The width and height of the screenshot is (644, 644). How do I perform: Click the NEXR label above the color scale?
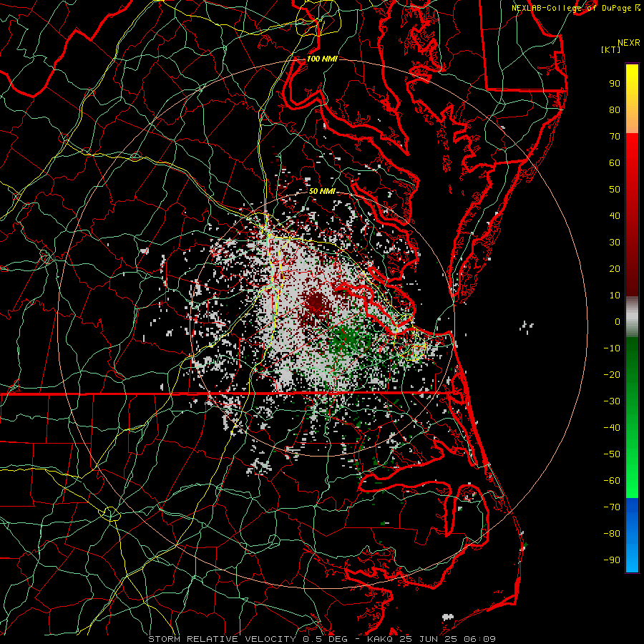(628, 43)
